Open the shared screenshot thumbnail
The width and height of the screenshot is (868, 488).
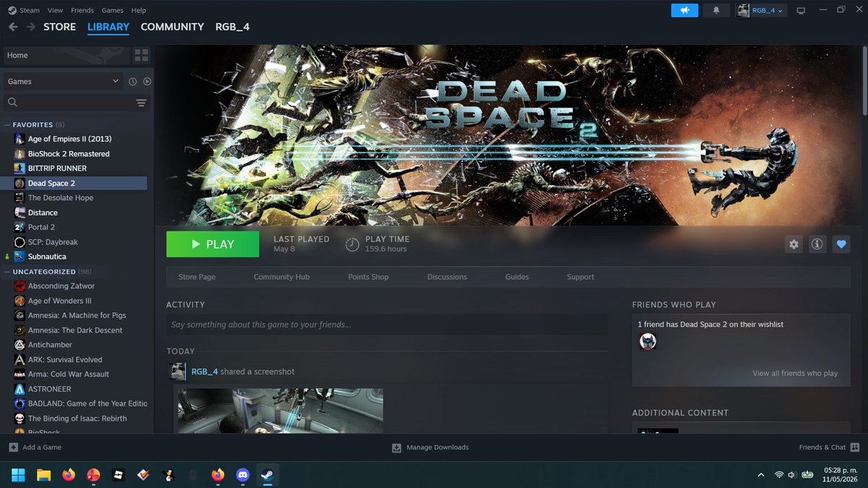click(x=280, y=411)
